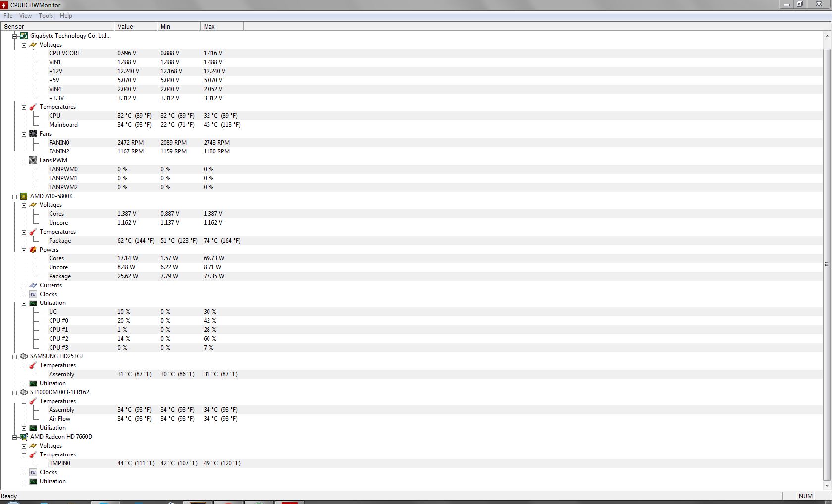Select the Mainboard temperature row
This screenshot has height=504, width=832.
click(411, 125)
